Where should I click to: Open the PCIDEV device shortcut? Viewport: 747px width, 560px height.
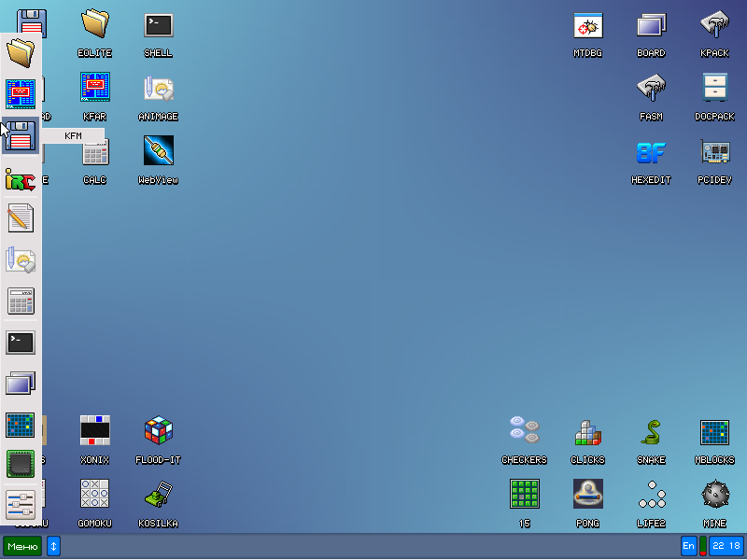click(x=714, y=151)
